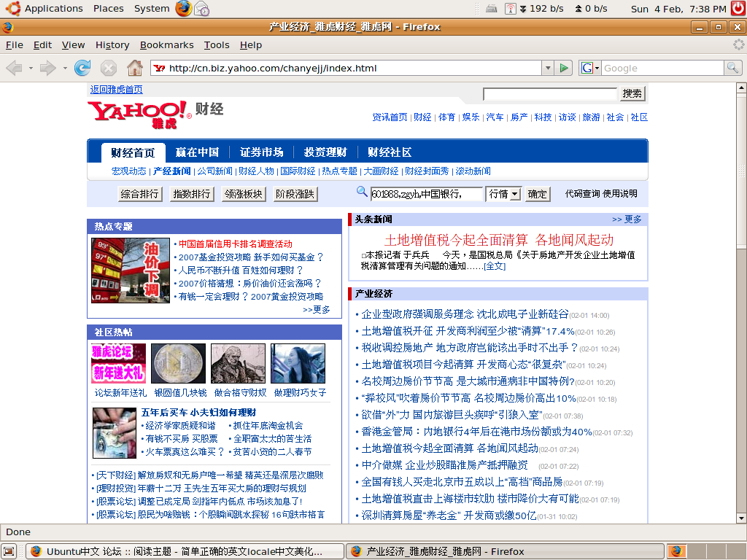This screenshot has width=747, height=560.
Task: Open the 公司新闻 subnav link
Action: [x=215, y=171]
